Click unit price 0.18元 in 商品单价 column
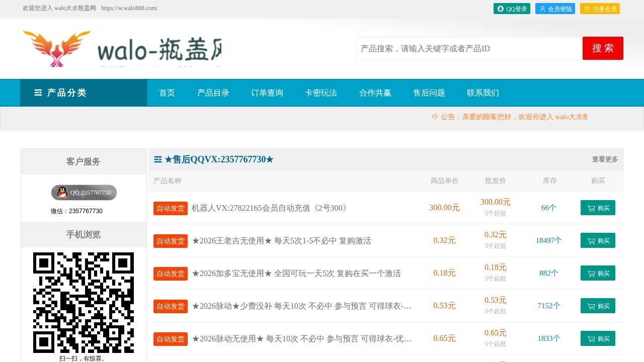 (445, 273)
